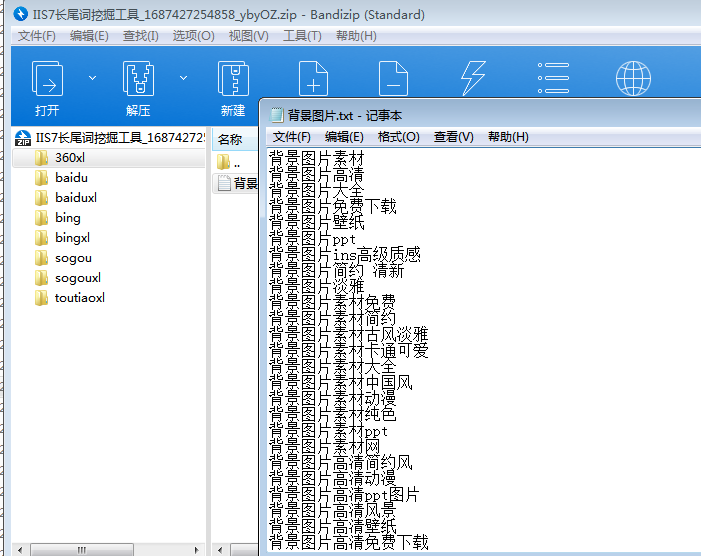Viewport: 701px width, 556px height.
Task: Click line 背景图片淡雅 in Notepad
Action: 317,286
